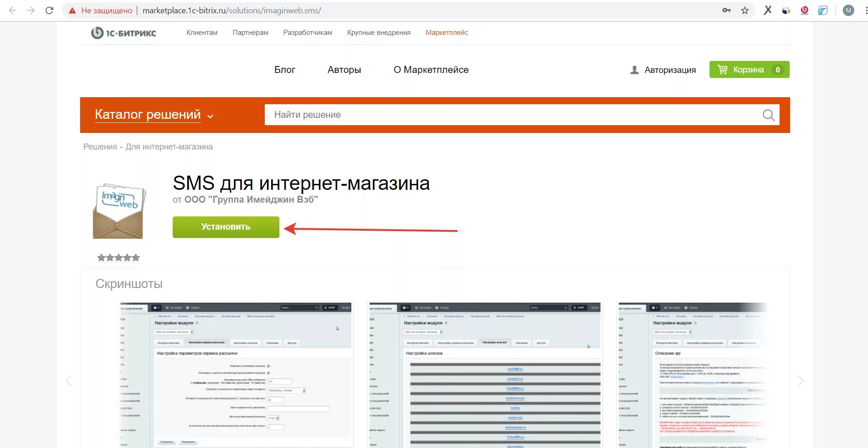Open the Партнерам menu item

pos(251,33)
